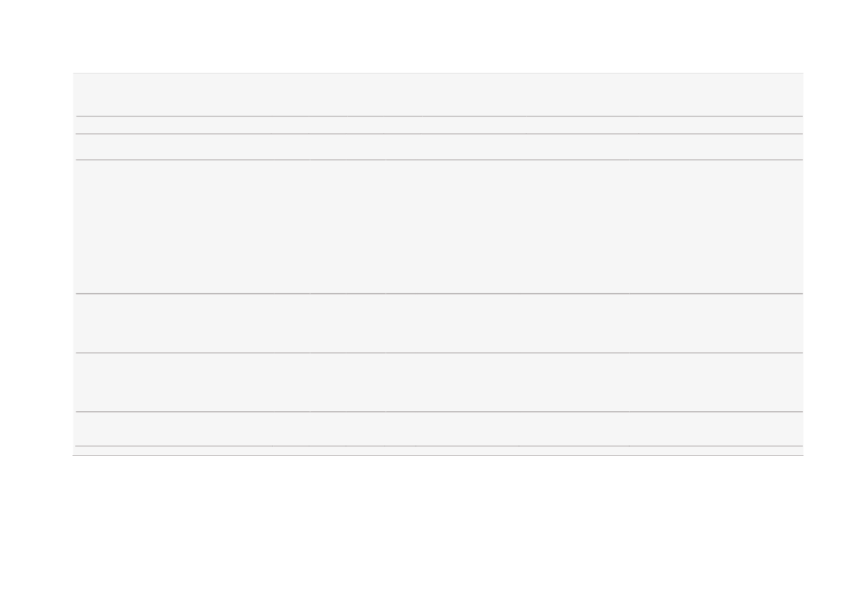Click the third empty row above the tallest row
The width and height of the screenshot is (868, 614).
(x=439, y=95)
